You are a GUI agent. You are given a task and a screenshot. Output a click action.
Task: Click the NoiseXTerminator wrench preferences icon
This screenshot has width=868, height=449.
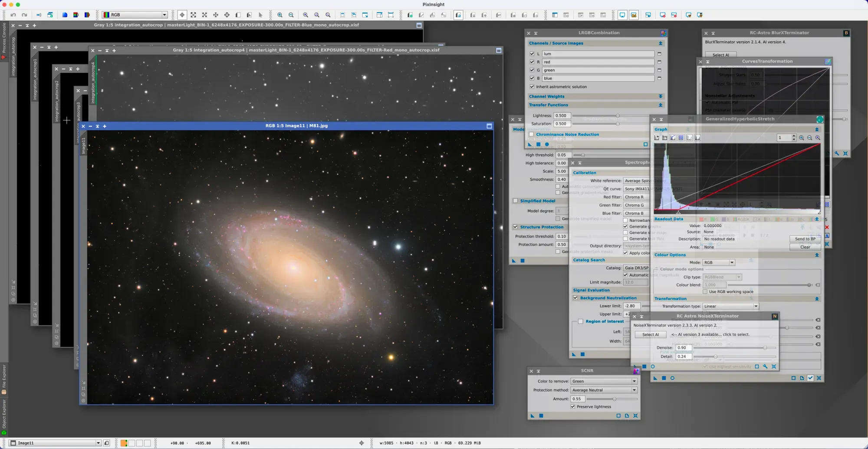(x=765, y=366)
